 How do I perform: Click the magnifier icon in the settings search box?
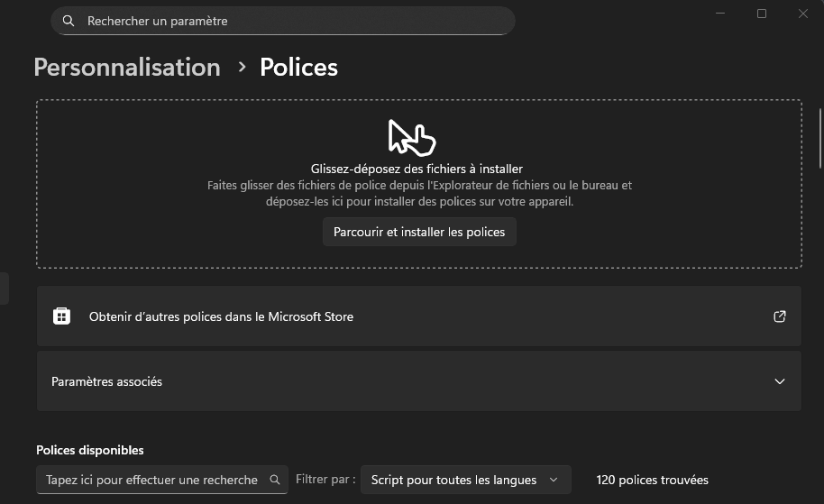tap(69, 21)
